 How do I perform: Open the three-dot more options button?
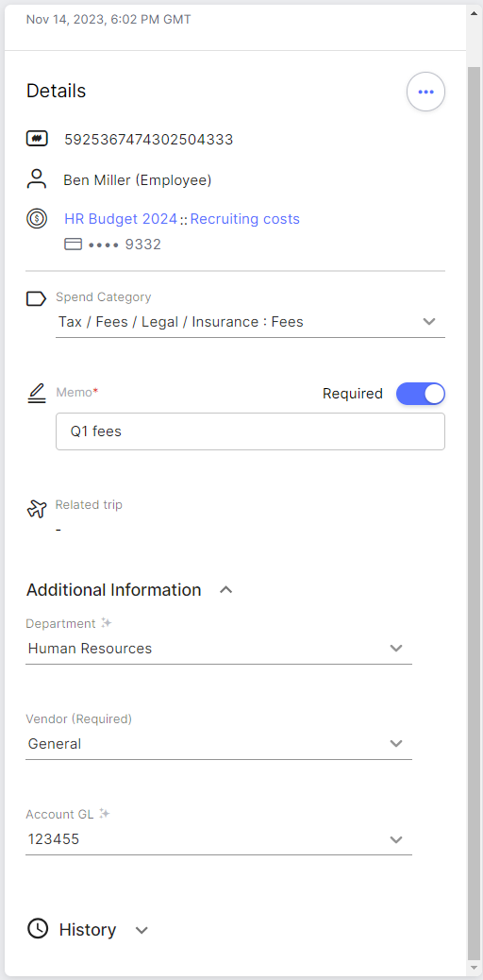pos(425,92)
